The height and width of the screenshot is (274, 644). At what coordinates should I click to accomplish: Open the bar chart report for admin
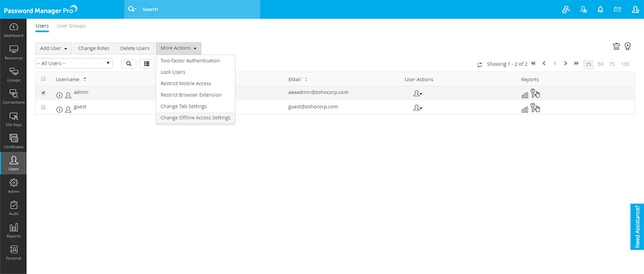524,95
